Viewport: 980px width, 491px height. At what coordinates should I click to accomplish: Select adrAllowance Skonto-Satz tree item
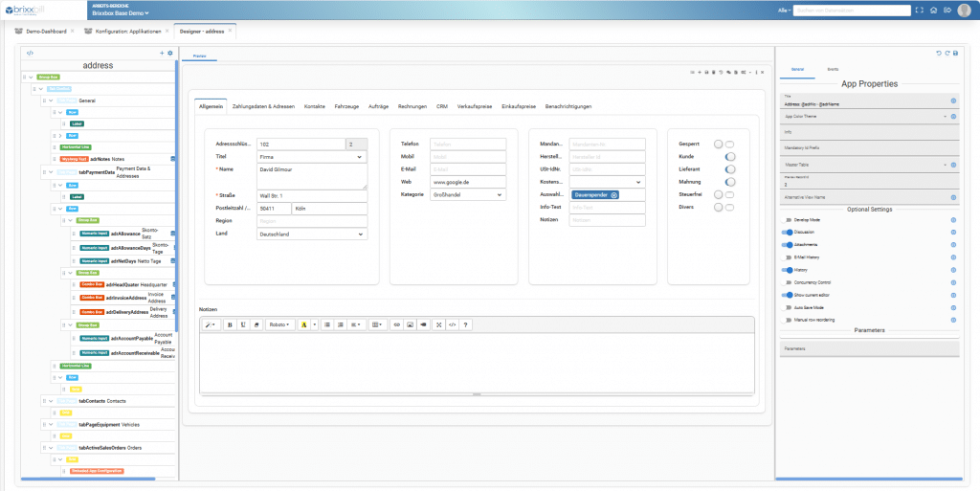tap(125, 234)
